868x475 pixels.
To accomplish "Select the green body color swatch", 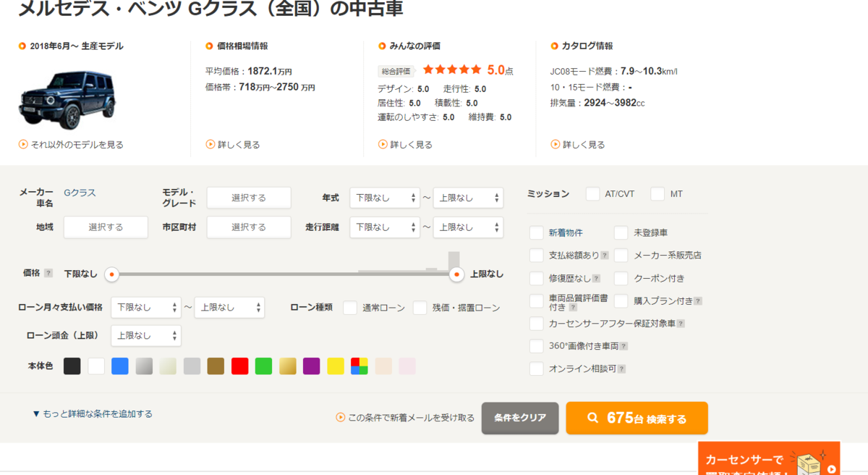I will point(264,366).
